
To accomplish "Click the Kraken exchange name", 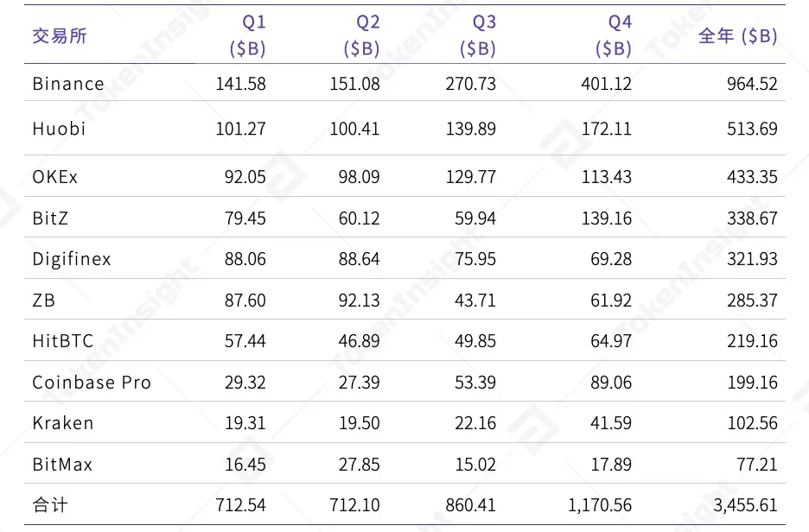I will [x=62, y=423].
